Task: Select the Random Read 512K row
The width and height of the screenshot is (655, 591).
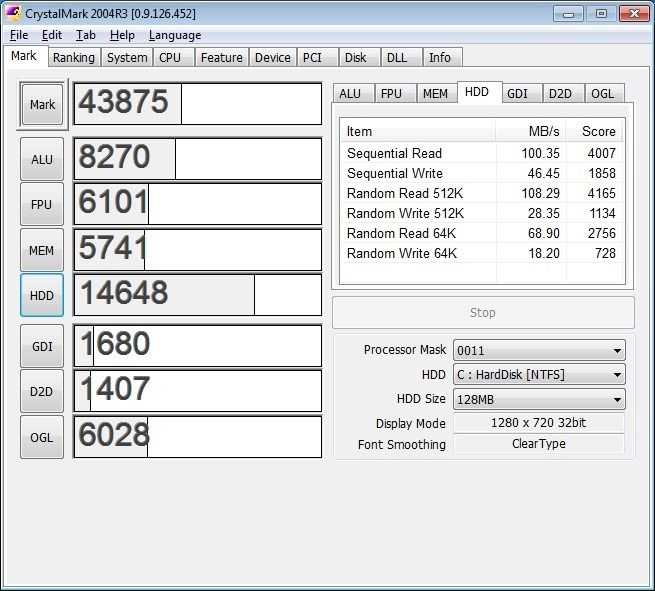Action: (482, 193)
